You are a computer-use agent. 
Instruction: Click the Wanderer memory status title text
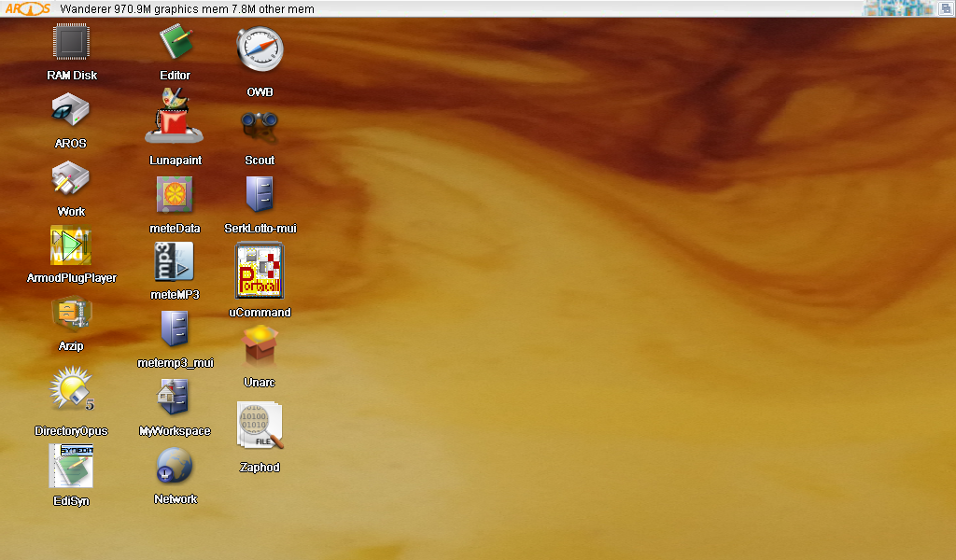click(187, 9)
